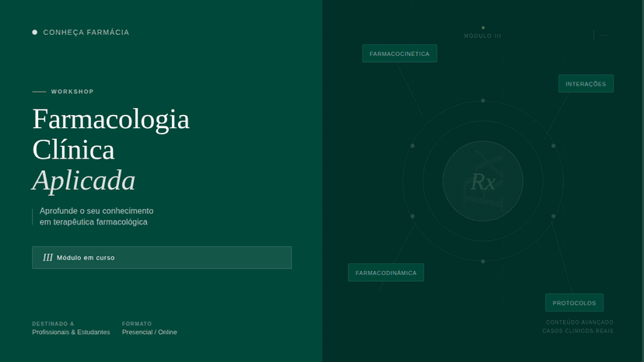
Task: Click the Farmacologia Clínica Aplicada heading
Action: point(111,149)
